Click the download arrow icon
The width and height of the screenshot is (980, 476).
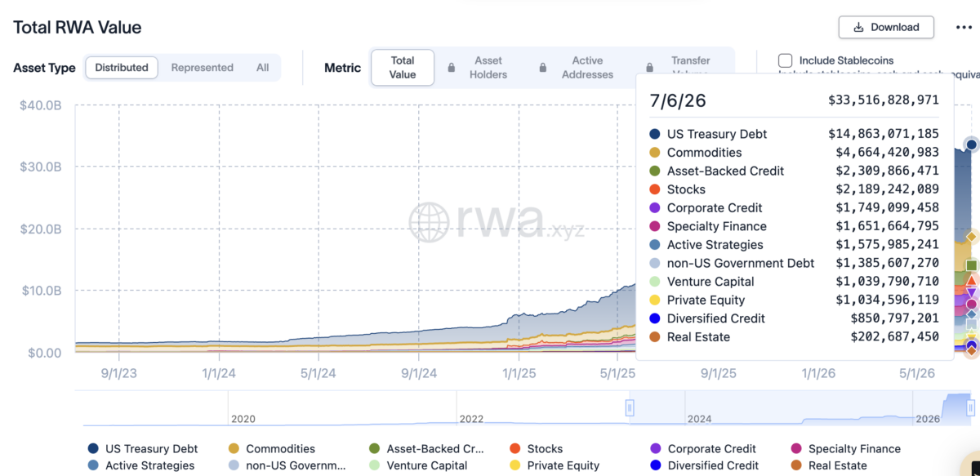point(859,27)
